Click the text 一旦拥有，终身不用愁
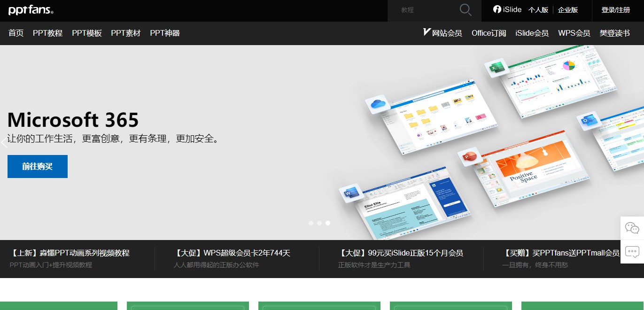The image size is (644, 310). (535, 265)
